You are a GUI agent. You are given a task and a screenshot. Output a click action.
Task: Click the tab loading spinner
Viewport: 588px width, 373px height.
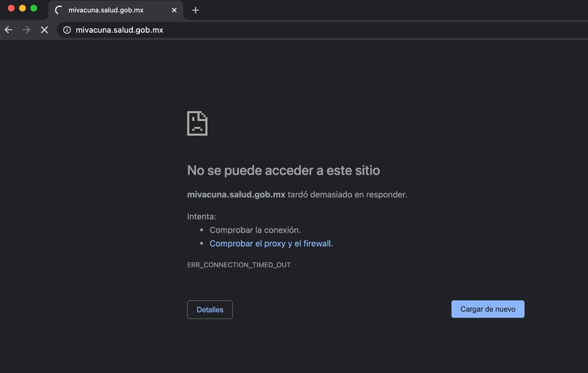tap(59, 10)
